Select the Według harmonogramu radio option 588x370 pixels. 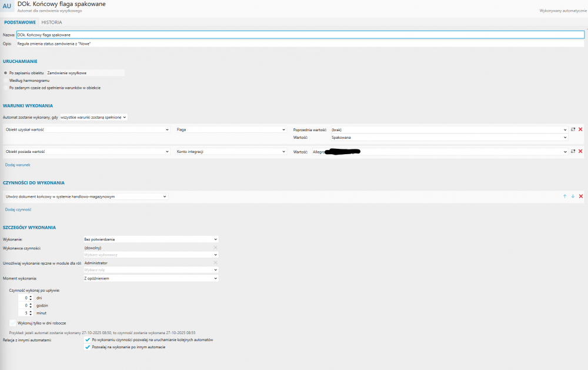(x=6, y=81)
